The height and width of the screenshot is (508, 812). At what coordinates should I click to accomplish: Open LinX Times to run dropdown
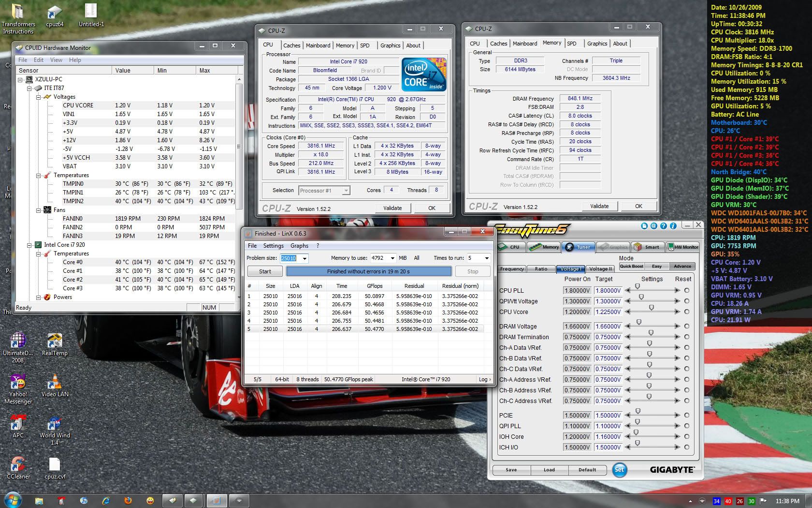[x=486, y=258]
